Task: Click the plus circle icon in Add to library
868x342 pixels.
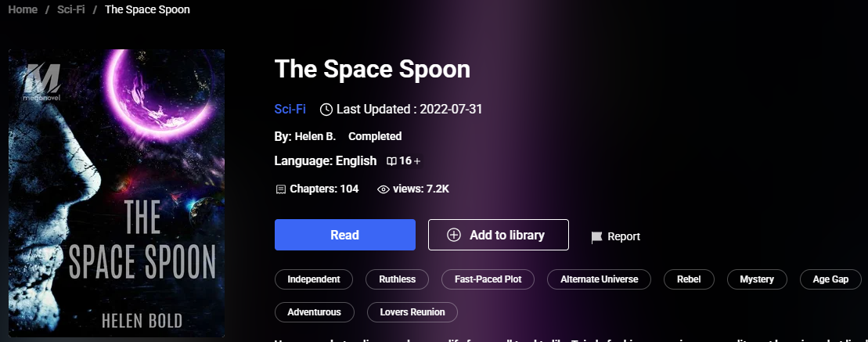Action: pyautogui.click(x=454, y=235)
